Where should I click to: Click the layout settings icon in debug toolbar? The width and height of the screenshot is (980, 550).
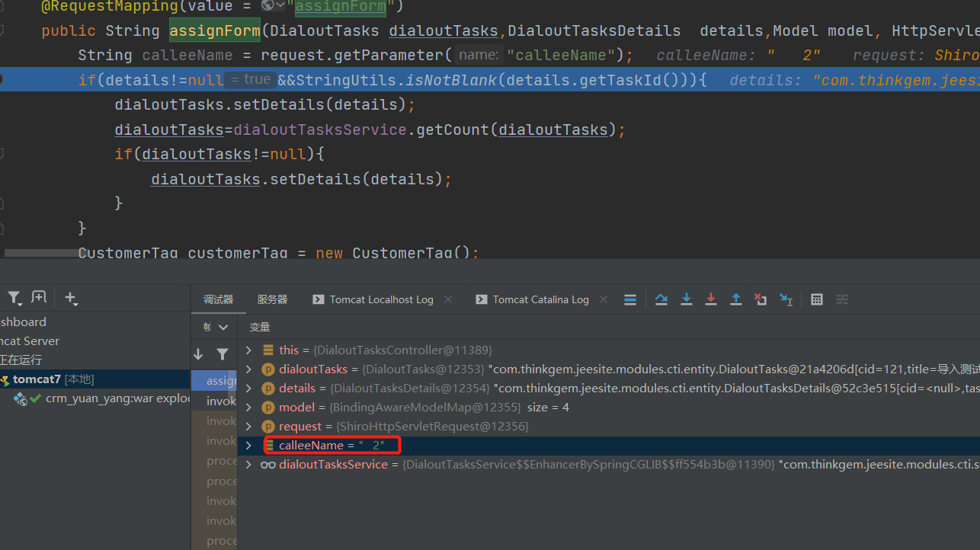click(x=841, y=299)
